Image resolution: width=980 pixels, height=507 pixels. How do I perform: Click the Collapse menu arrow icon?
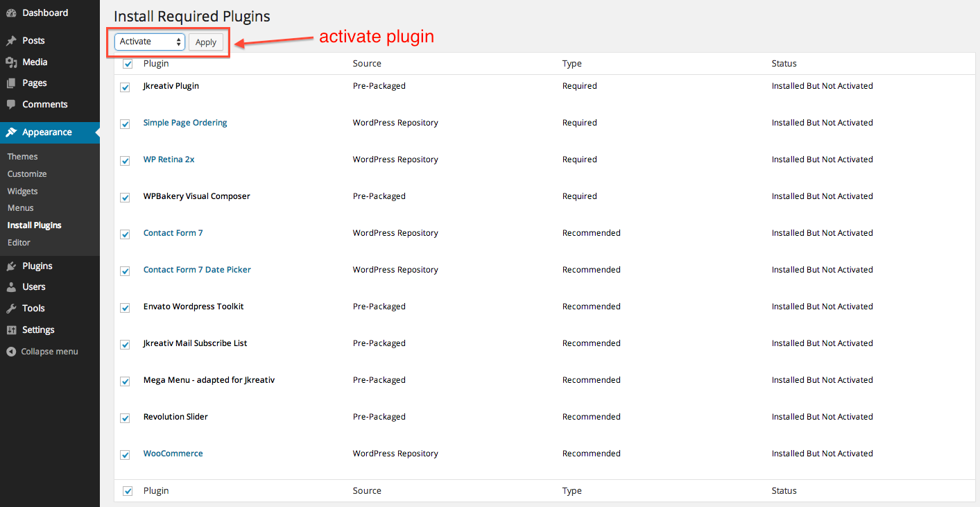pyautogui.click(x=11, y=352)
